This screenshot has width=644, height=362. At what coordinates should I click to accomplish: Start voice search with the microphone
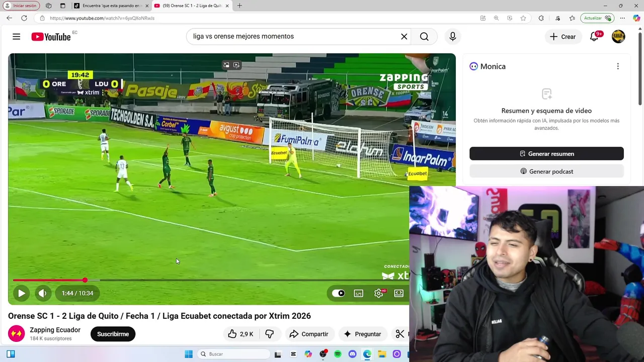pos(453,36)
